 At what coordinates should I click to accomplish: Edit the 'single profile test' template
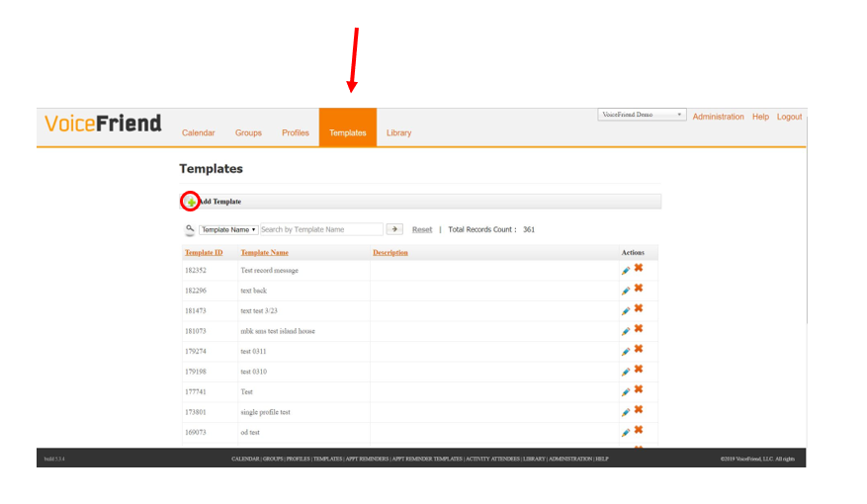tap(626, 412)
